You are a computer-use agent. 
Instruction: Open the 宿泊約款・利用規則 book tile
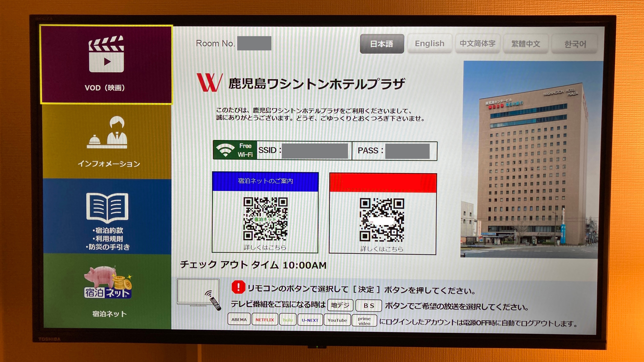pos(107,216)
